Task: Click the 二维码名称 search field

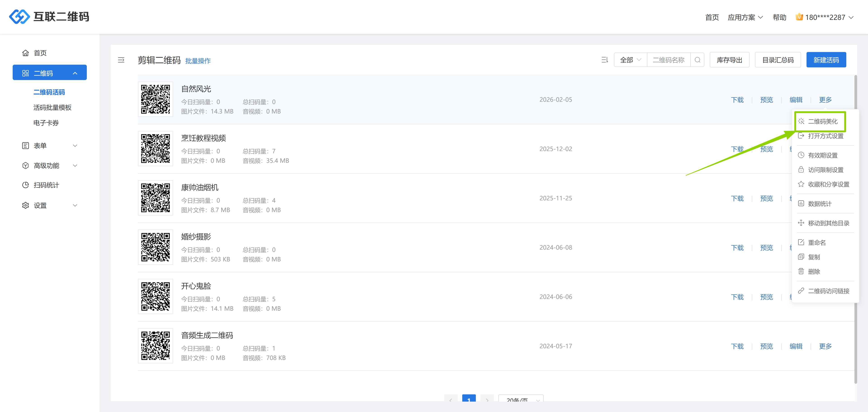Action: coord(669,60)
